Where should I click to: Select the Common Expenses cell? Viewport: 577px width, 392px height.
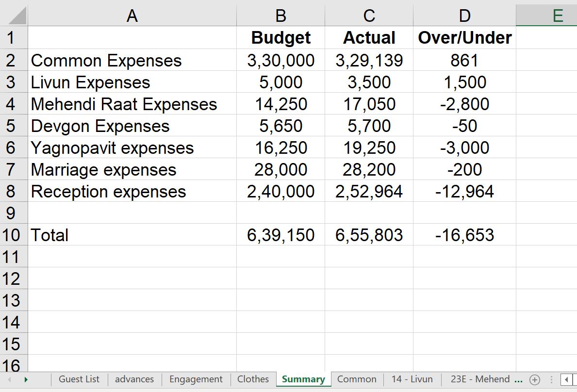point(132,60)
